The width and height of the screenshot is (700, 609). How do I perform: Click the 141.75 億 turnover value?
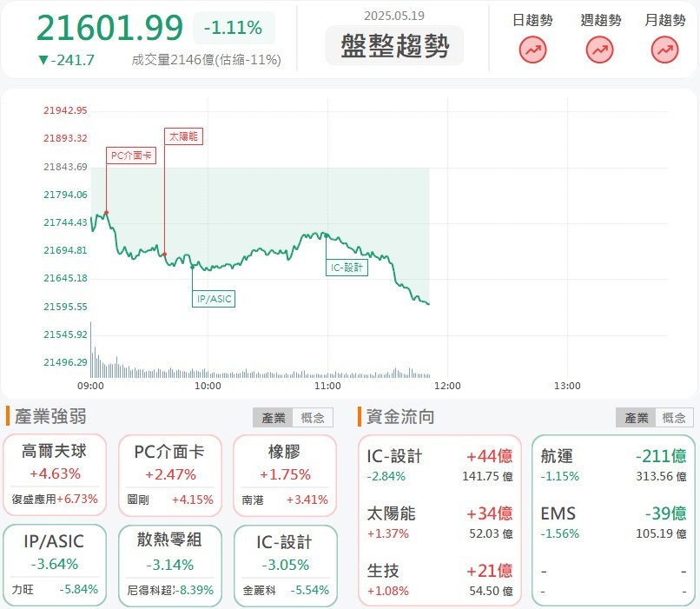tap(487, 476)
